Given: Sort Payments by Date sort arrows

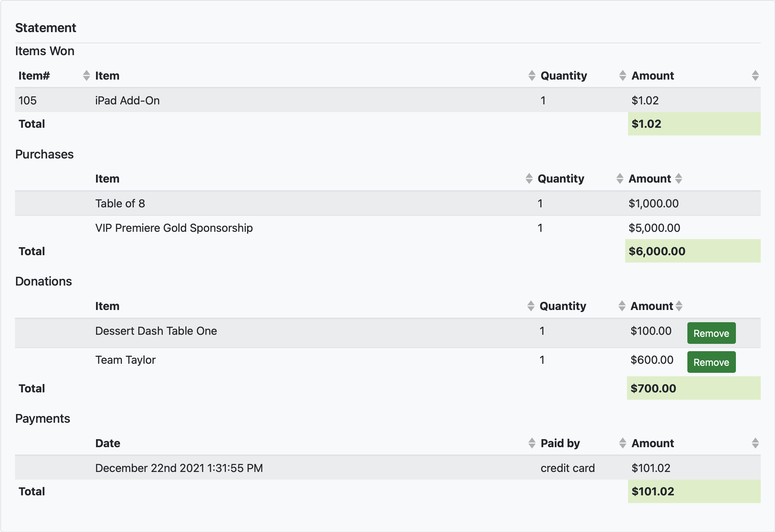Looking at the screenshot, I should (x=531, y=443).
